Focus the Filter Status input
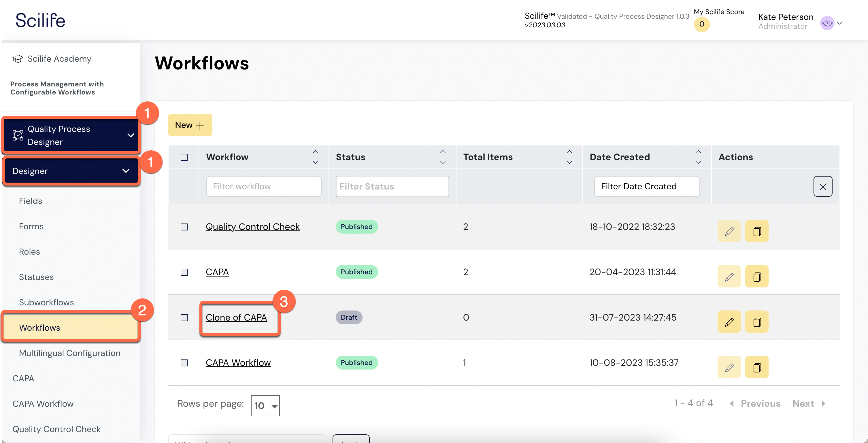The image size is (868, 443). pyautogui.click(x=392, y=186)
